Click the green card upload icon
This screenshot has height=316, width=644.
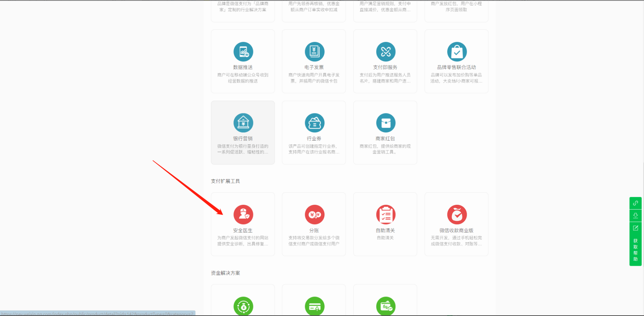coord(314,306)
